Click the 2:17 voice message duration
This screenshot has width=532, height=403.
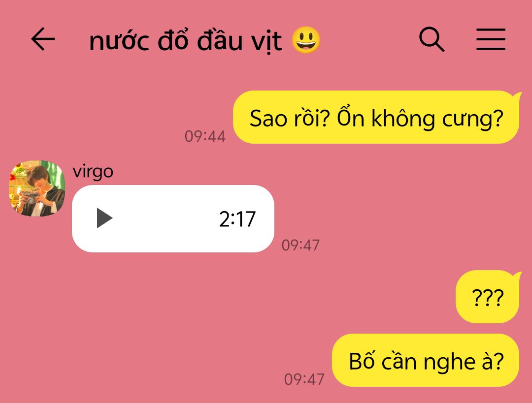(237, 219)
